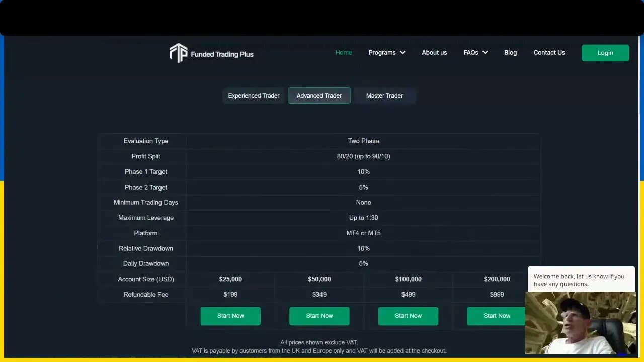Screen dimensions: 644x362
Task: Click the $100,000 account size cell
Action: coord(408,279)
